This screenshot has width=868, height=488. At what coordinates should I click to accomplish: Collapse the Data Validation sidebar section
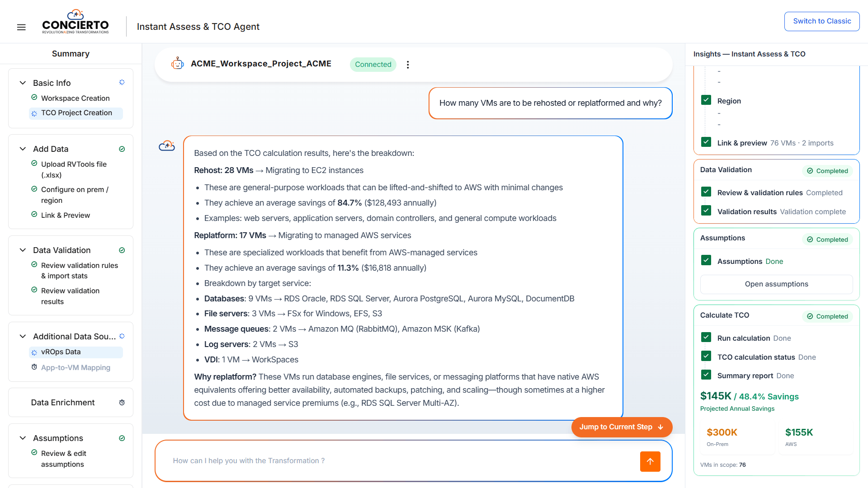[x=23, y=250]
